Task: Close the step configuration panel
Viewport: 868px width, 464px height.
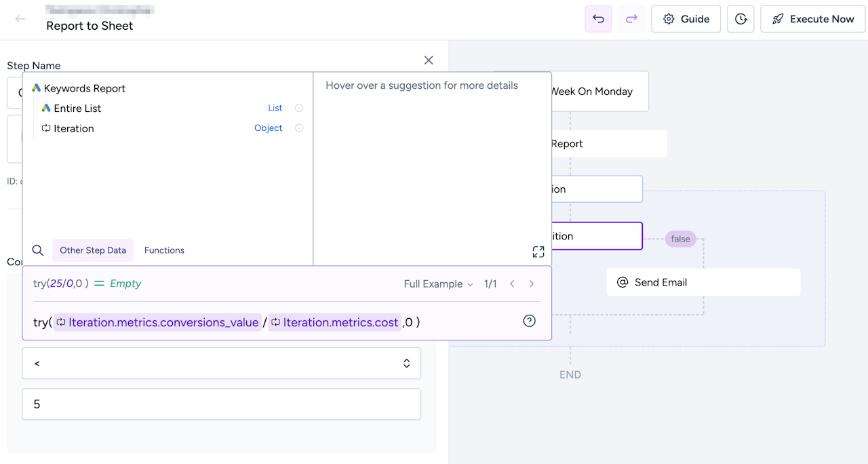Action: [x=429, y=60]
